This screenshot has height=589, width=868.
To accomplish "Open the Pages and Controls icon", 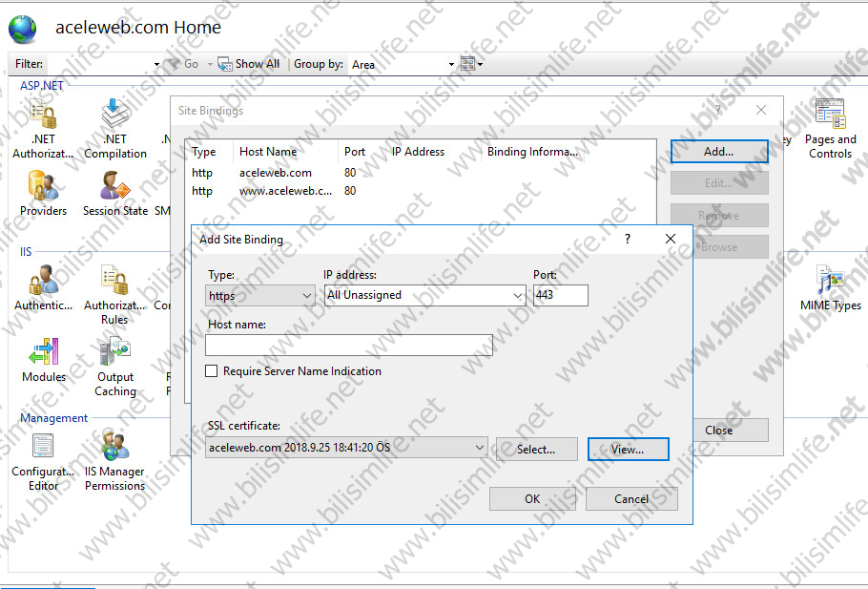I will (x=830, y=114).
